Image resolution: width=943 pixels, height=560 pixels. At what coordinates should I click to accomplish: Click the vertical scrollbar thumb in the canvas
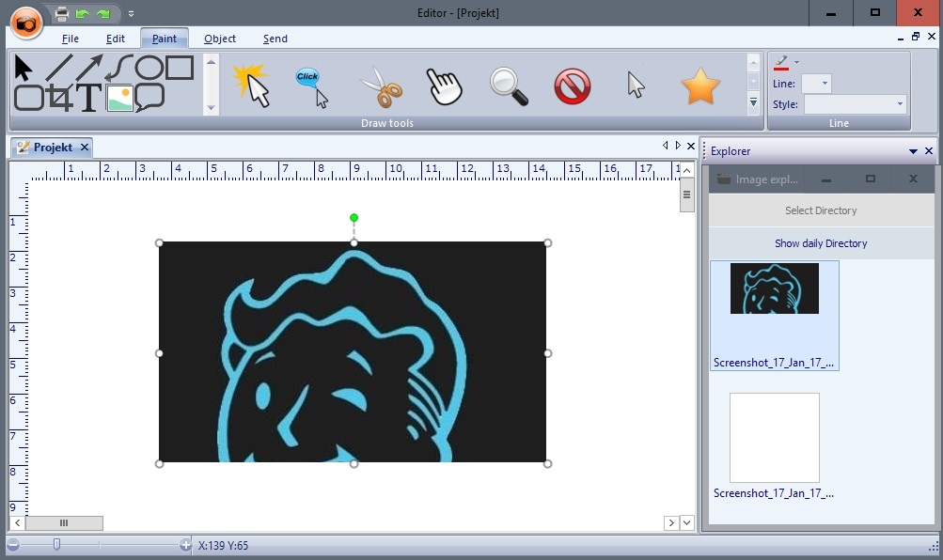(x=687, y=194)
